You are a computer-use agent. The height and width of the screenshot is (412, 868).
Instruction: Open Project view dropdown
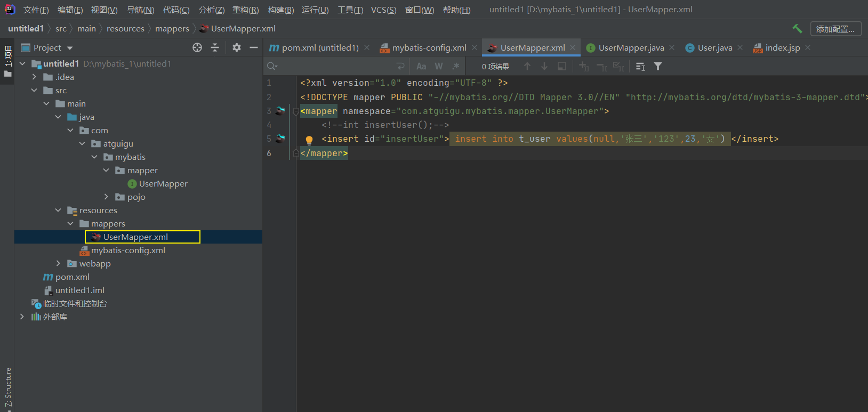pyautogui.click(x=70, y=48)
